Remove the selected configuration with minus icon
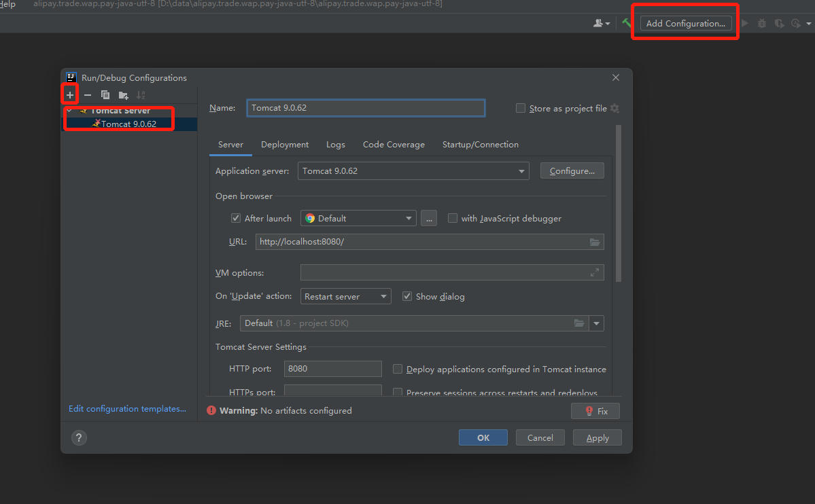 [x=87, y=95]
